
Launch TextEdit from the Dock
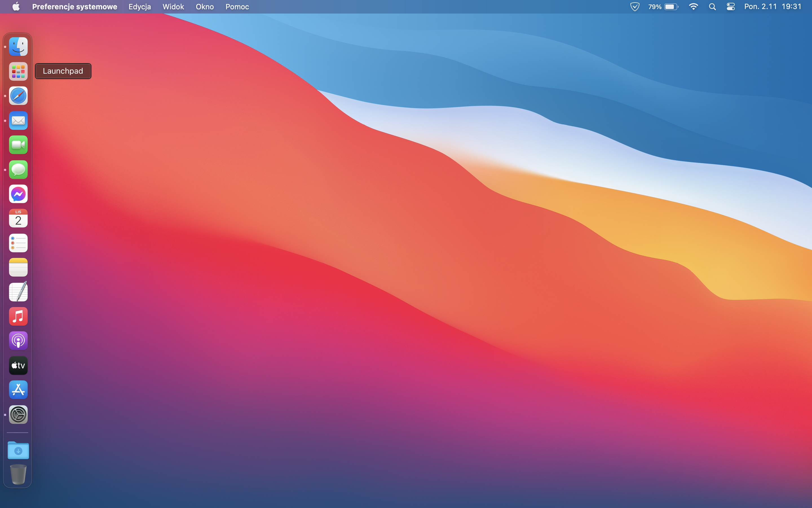(18, 292)
